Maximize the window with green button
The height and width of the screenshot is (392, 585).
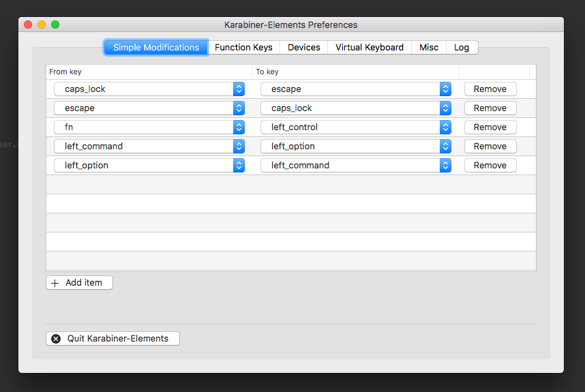[55, 25]
